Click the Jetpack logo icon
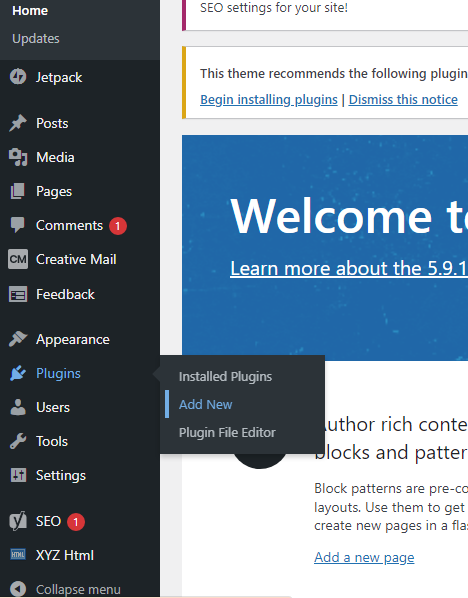468x598 pixels. point(18,77)
